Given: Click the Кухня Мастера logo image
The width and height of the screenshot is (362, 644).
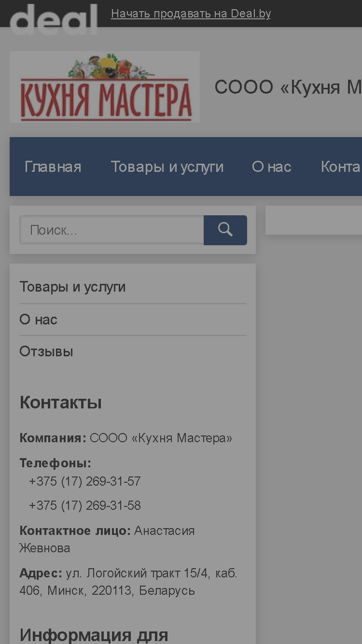Looking at the screenshot, I should coord(105,87).
